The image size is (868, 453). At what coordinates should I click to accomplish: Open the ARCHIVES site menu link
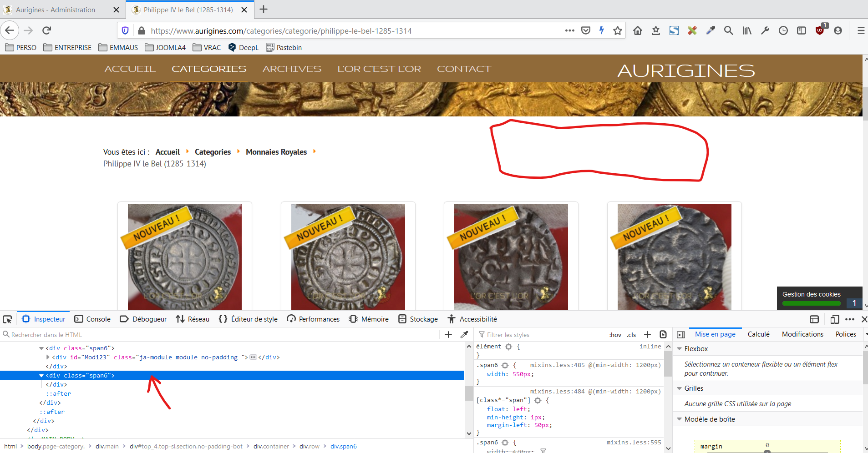(x=292, y=69)
